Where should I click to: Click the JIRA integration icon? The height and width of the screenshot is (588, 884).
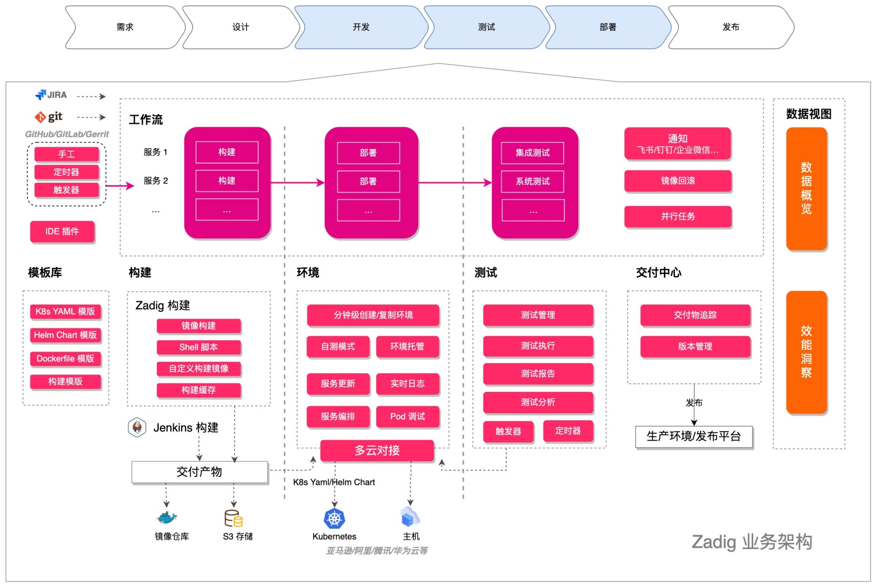coord(41,96)
